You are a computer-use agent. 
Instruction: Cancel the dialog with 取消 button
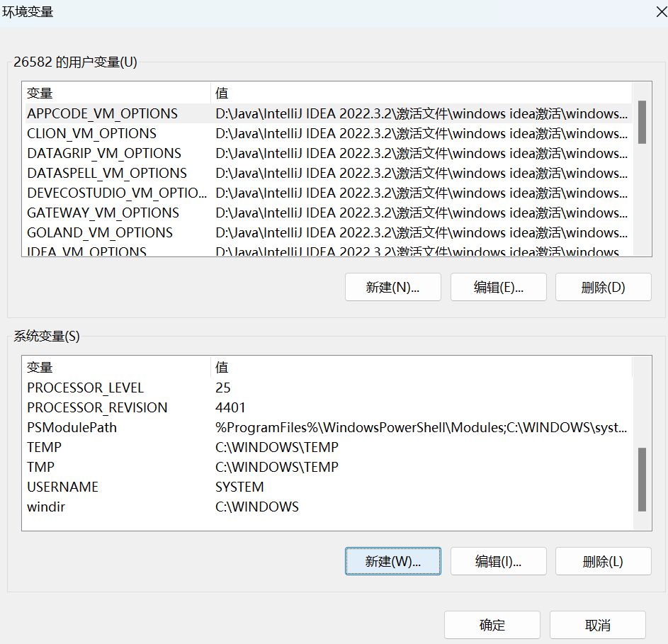coord(597,625)
